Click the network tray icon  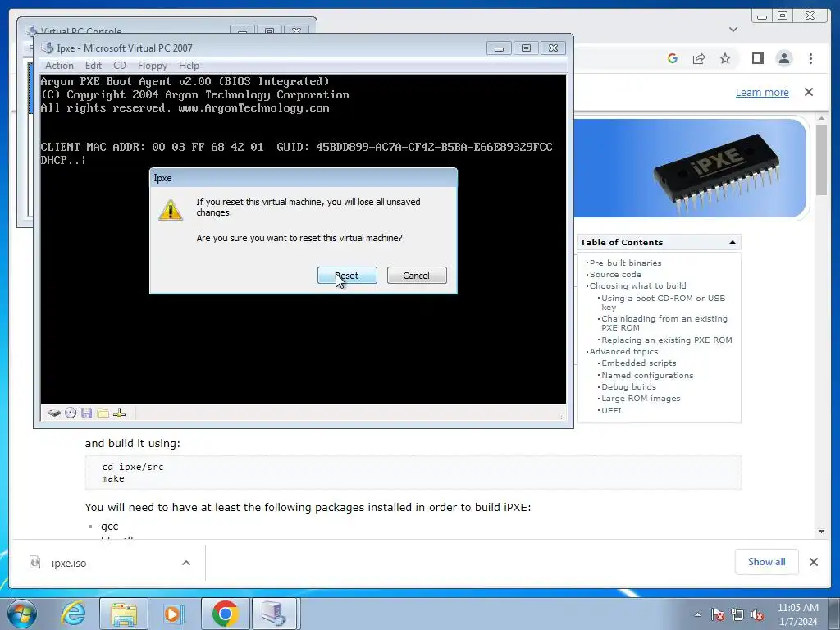[737, 614]
